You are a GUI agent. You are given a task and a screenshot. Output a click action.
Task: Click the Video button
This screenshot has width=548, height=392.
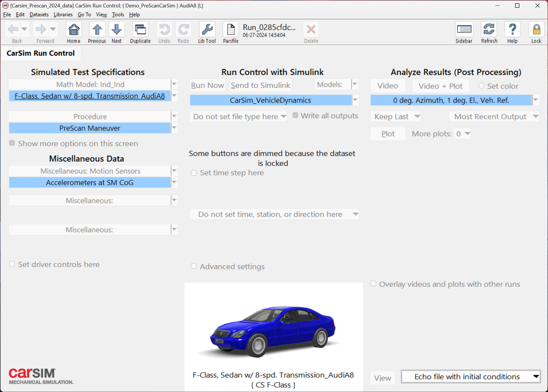(388, 86)
